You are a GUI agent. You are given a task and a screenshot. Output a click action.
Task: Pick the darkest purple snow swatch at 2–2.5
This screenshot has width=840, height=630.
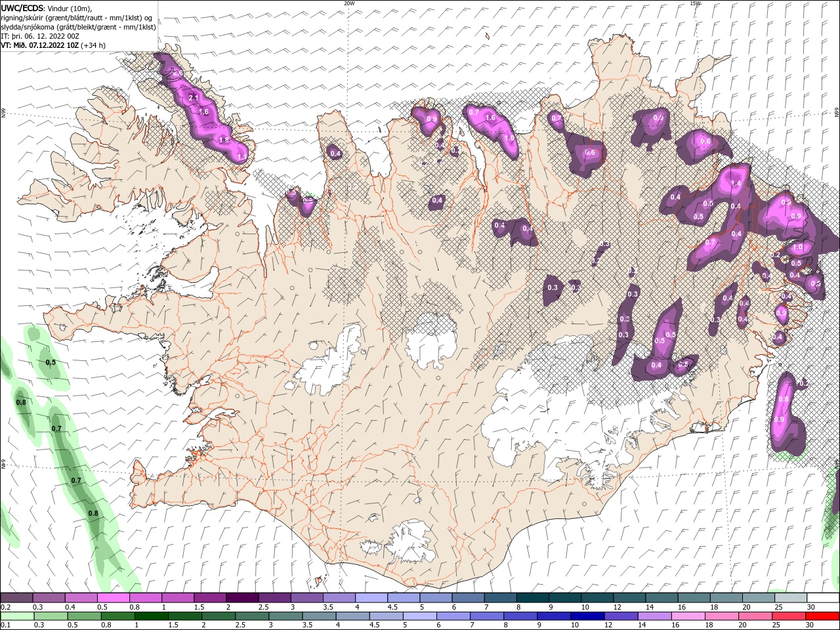[242, 597]
